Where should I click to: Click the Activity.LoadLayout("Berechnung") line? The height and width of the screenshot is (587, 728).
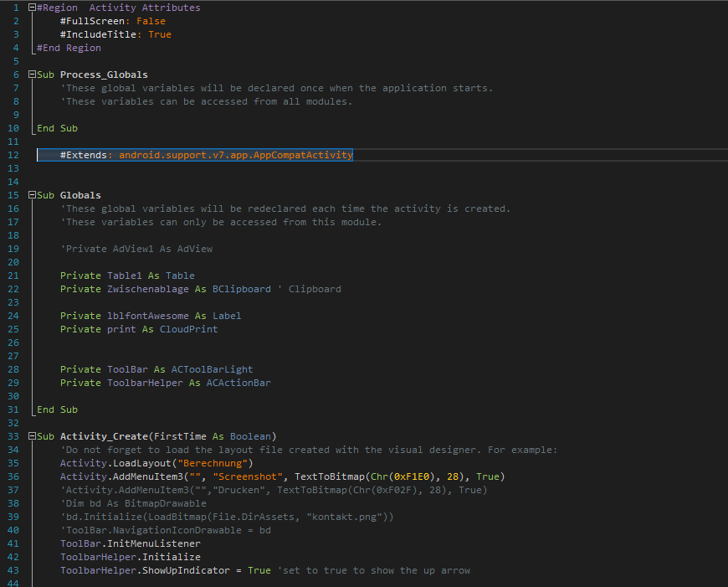pyautogui.click(x=156, y=463)
